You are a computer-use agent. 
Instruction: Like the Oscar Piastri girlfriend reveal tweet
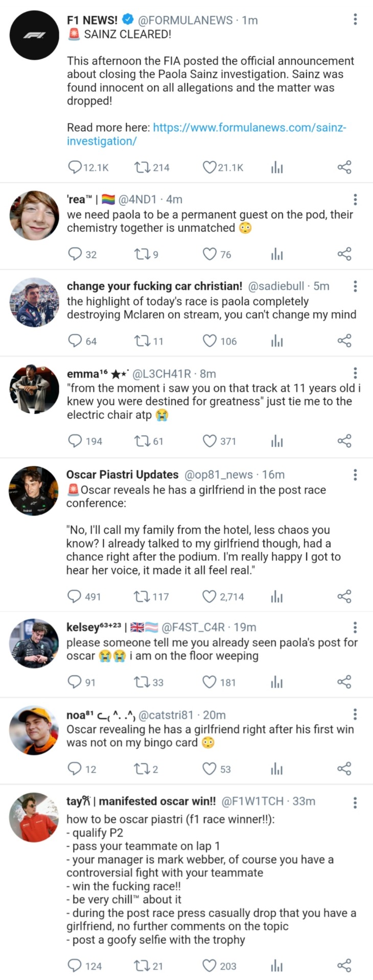[x=209, y=596]
